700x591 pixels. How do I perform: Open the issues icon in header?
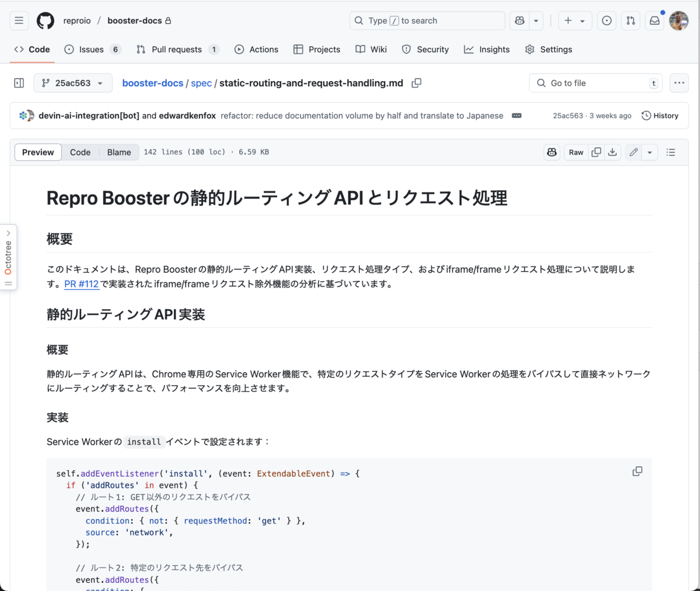[607, 20]
